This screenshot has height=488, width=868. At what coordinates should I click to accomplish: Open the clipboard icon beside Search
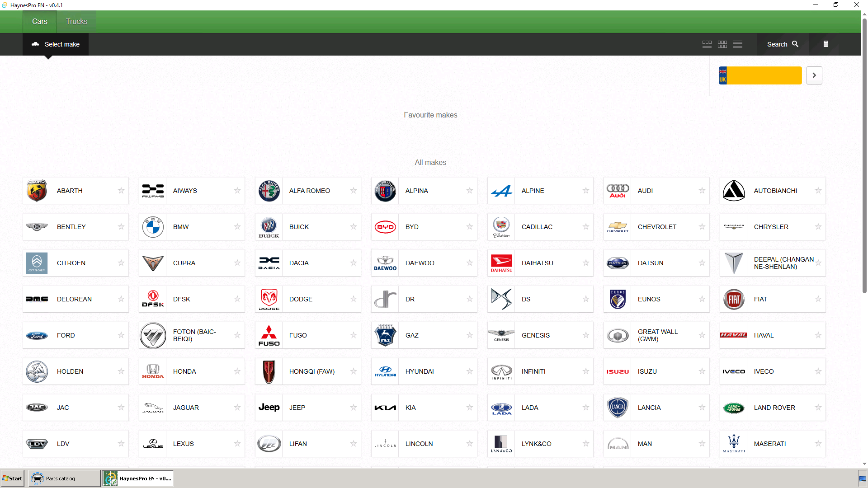(826, 44)
